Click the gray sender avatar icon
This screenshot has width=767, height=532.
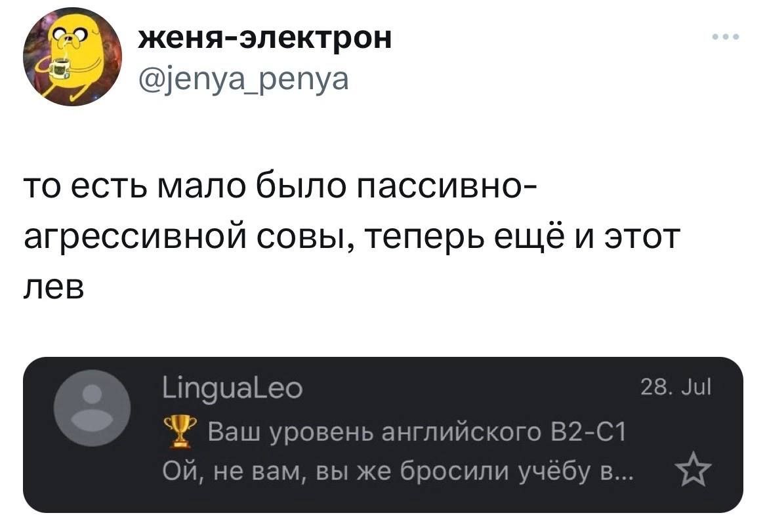[92, 407]
